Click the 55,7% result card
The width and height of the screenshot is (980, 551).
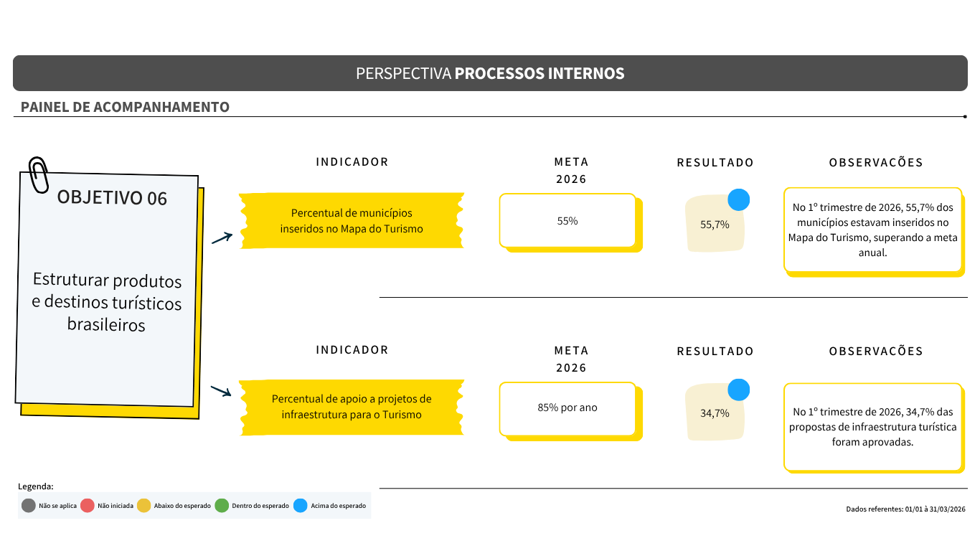715,224
